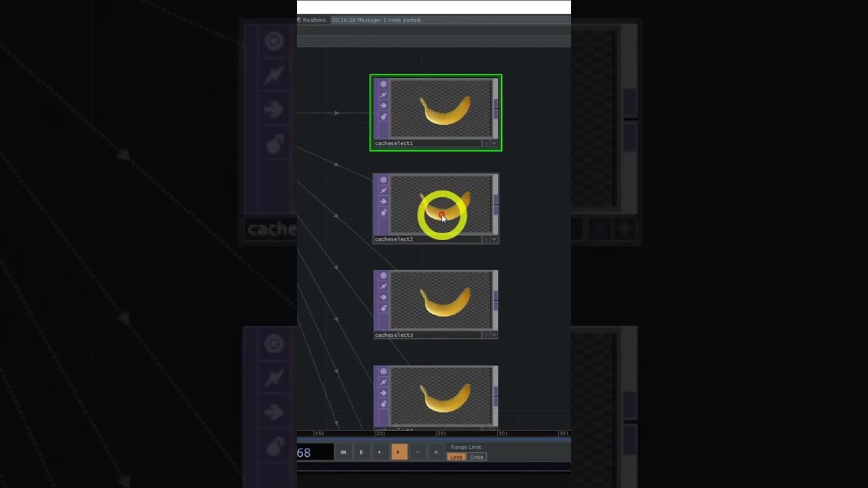
Task: Toggle Viewer Active flag on bottom cut-off node
Action: click(383, 371)
